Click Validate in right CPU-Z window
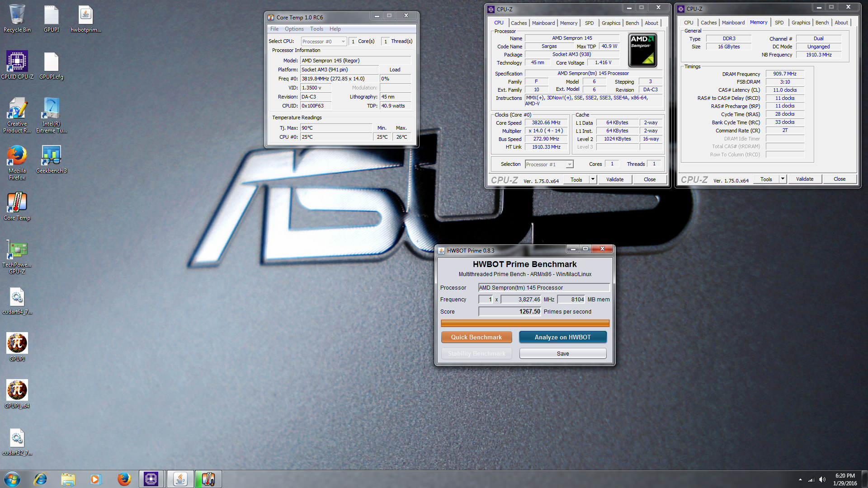The image size is (868, 488). (805, 179)
